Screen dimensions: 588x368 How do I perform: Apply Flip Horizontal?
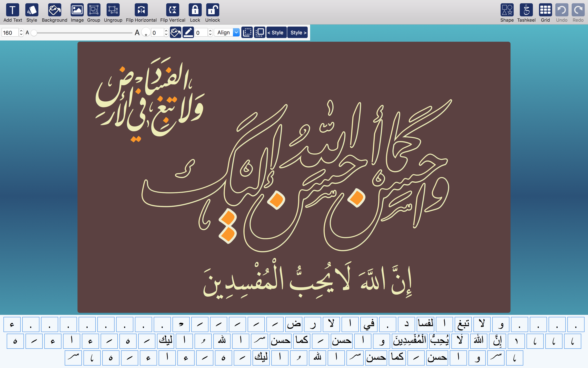point(141,13)
